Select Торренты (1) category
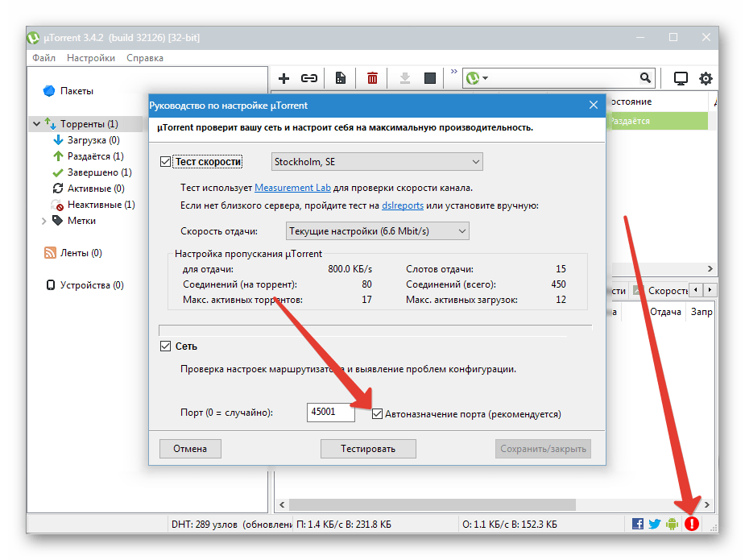 [x=89, y=124]
